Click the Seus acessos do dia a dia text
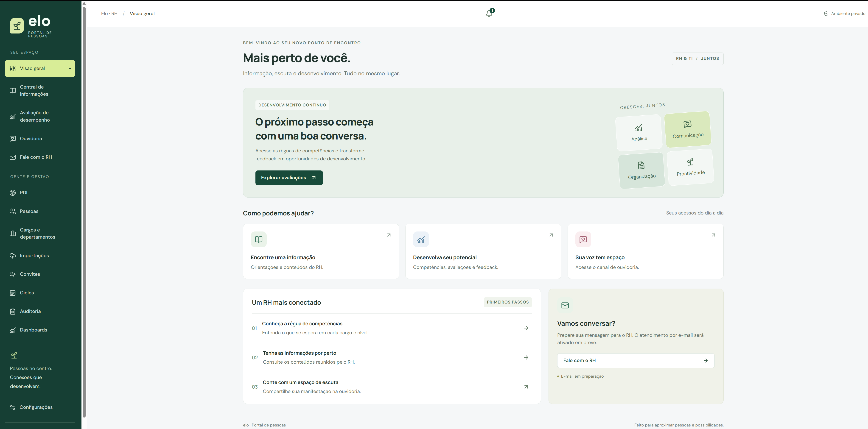The height and width of the screenshot is (429, 868). tap(694, 213)
